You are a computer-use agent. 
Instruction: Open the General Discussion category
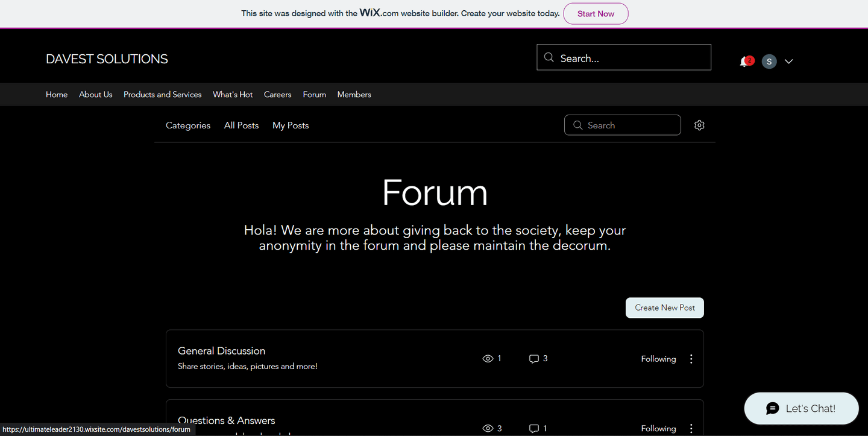[x=221, y=351]
